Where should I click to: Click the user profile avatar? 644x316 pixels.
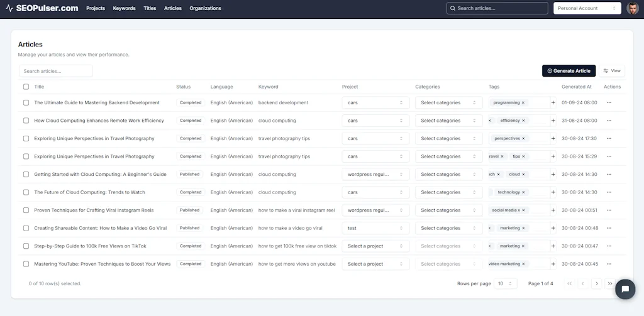point(633,8)
